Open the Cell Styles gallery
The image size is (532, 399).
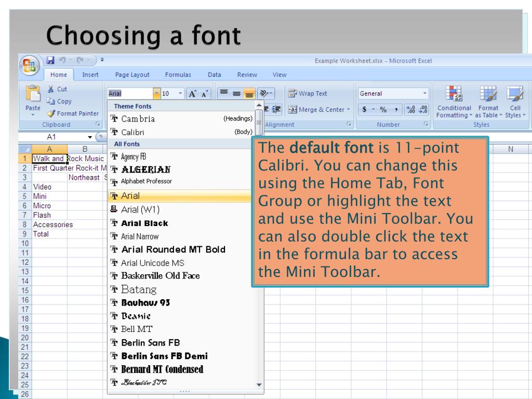[x=515, y=101]
